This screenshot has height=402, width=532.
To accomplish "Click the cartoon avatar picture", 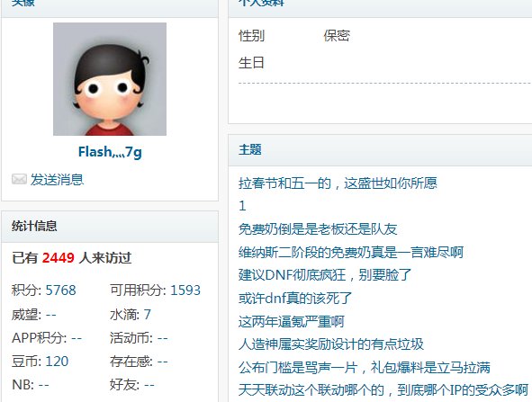I will point(110,79).
